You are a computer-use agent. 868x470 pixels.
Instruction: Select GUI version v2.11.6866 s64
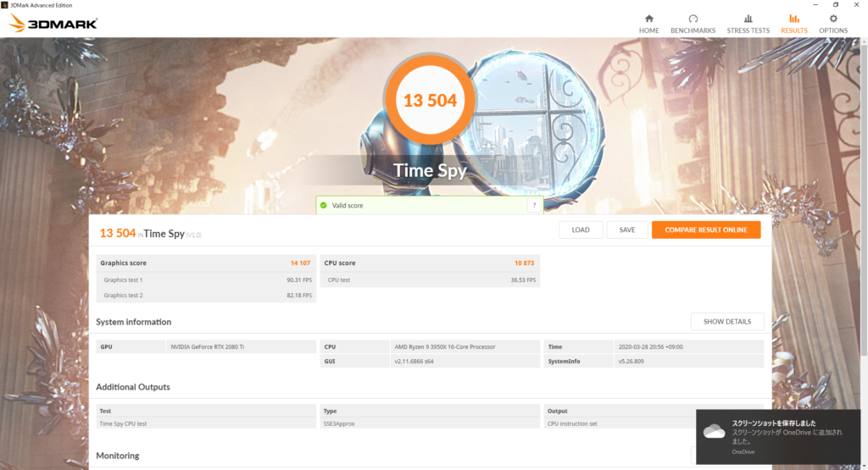coord(414,361)
